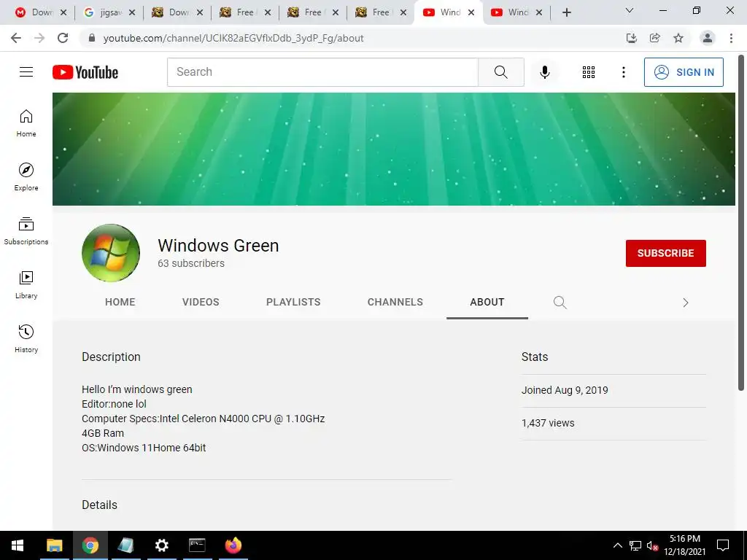
Task: Open Settings gear on the taskbar
Action: pyautogui.click(x=161, y=545)
